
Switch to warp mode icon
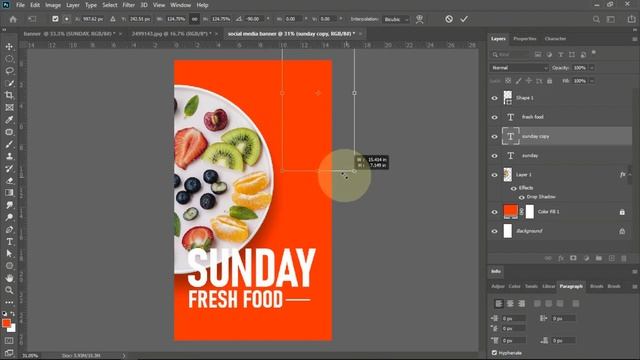click(419, 19)
